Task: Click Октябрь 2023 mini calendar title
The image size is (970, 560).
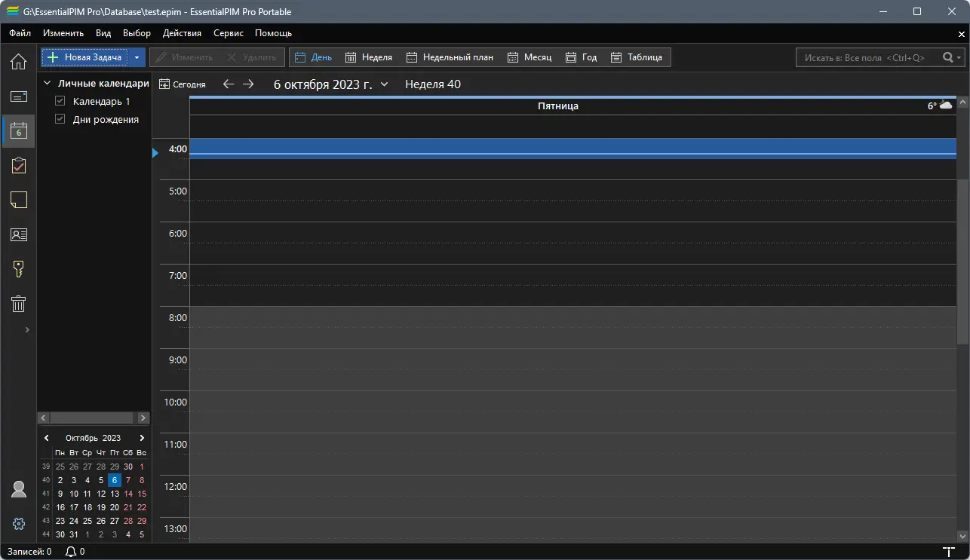Action: point(93,438)
